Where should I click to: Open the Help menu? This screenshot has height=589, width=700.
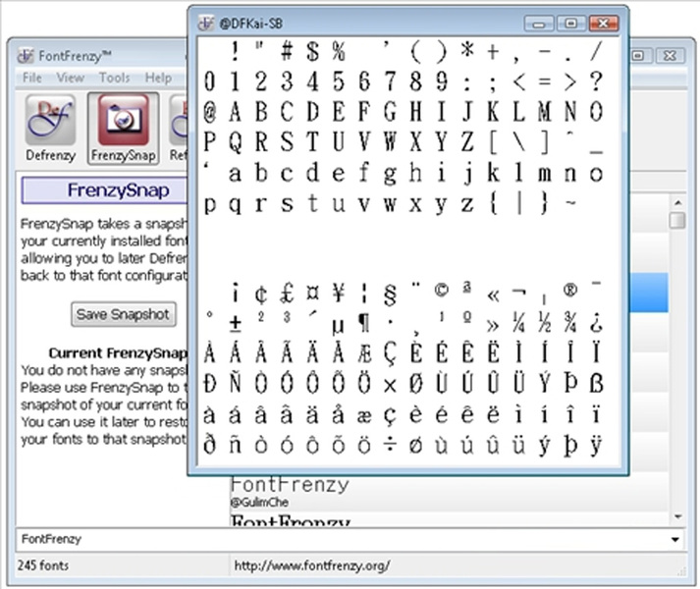pyautogui.click(x=158, y=78)
